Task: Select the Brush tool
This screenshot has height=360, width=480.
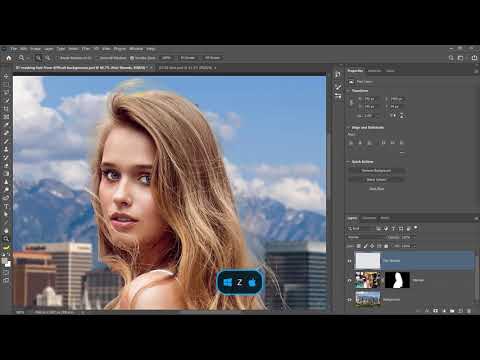Action: (x=6, y=141)
